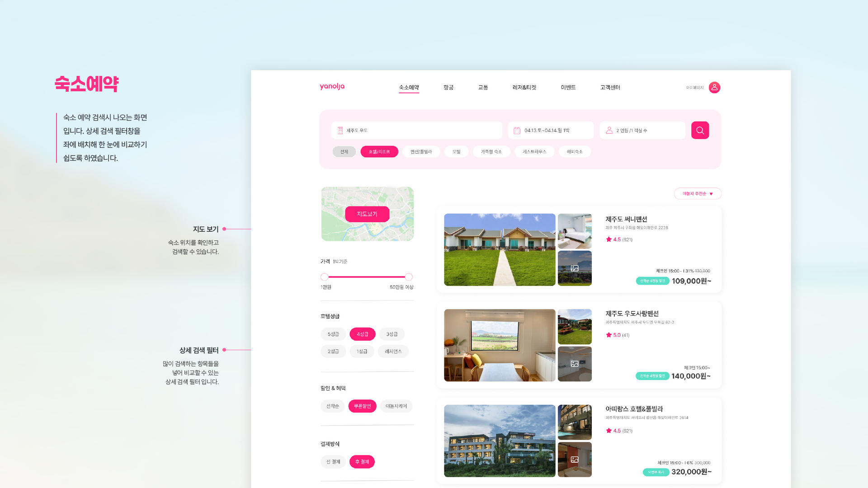Open the 레저&티켓 nav tab

(x=524, y=88)
